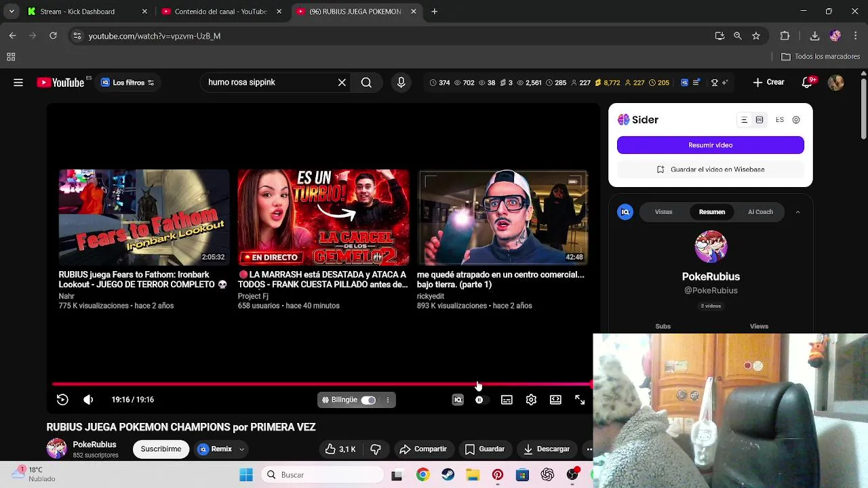The height and width of the screenshot is (488, 868).
Task: Open Bilingüe three-dot options
Action: (388, 400)
